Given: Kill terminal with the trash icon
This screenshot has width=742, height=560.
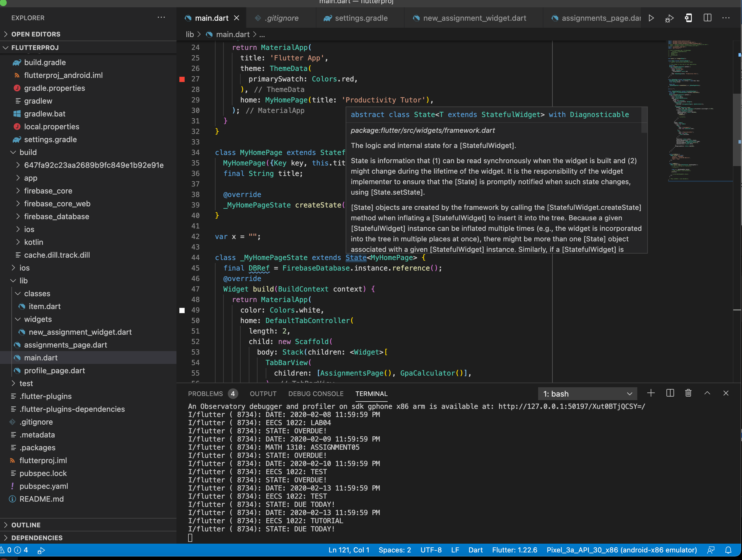Looking at the screenshot, I should tap(688, 393).
